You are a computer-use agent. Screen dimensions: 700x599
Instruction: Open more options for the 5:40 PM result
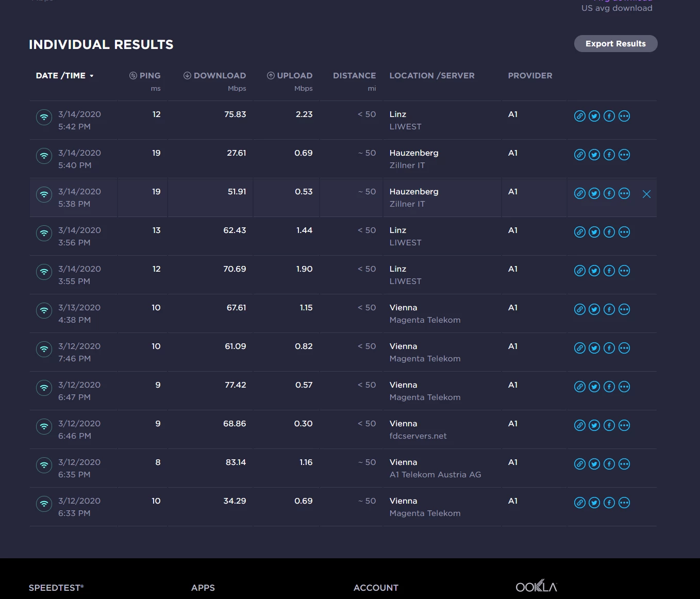[624, 155]
